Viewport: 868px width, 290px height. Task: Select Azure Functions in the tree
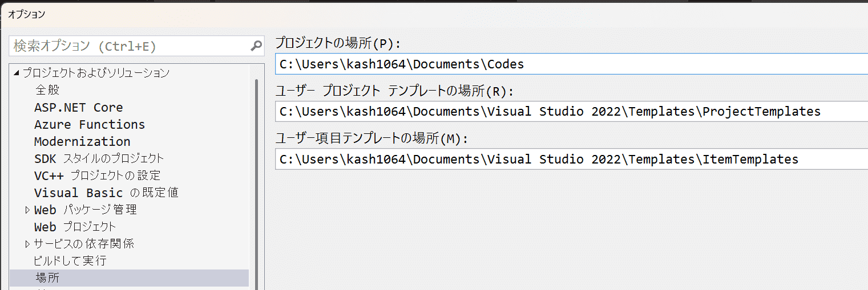[x=89, y=124]
